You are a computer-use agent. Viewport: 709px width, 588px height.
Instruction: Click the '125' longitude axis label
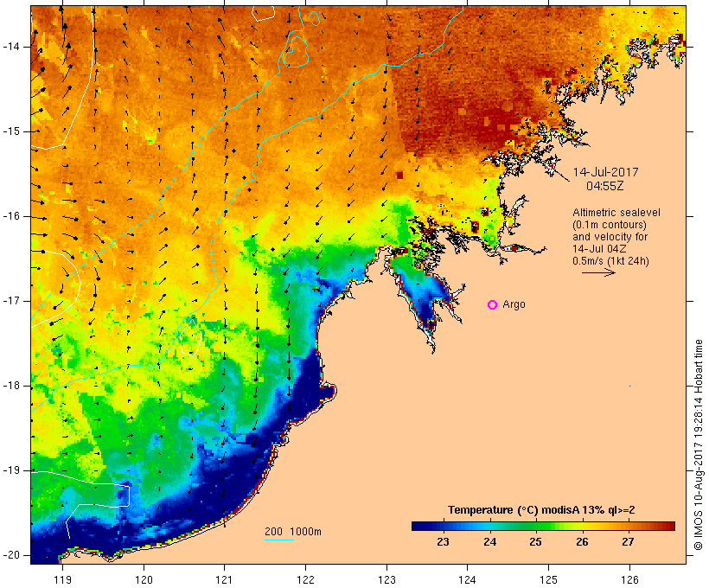click(x=548, y=579)
